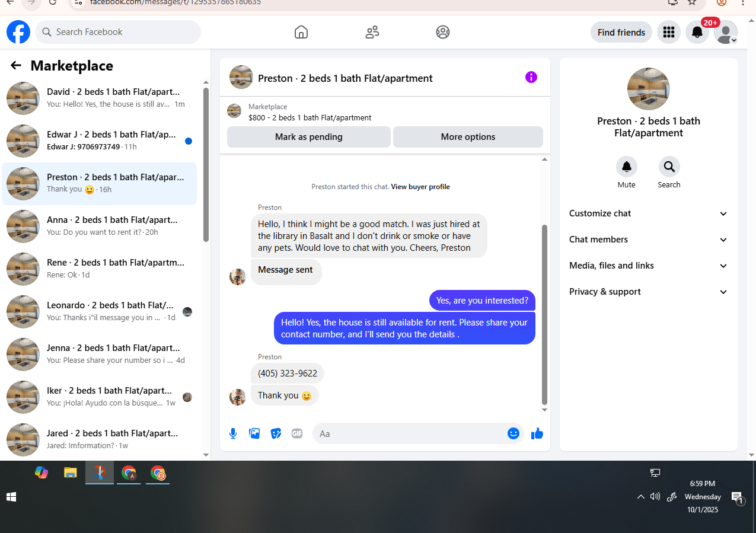
Task: Choose a sticker from the sticker icon
Action: click(276, 433)
